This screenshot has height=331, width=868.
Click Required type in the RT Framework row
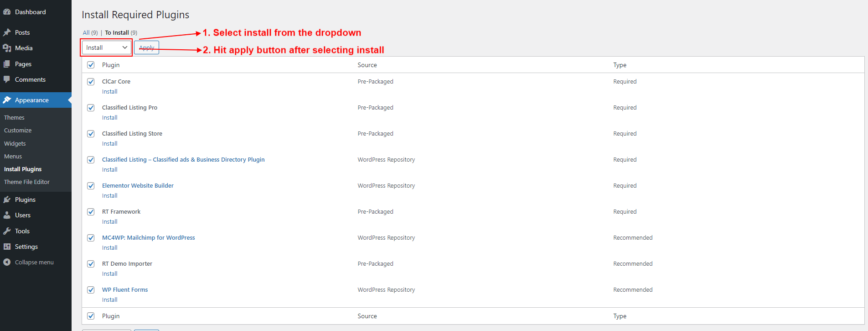[625, 211]
